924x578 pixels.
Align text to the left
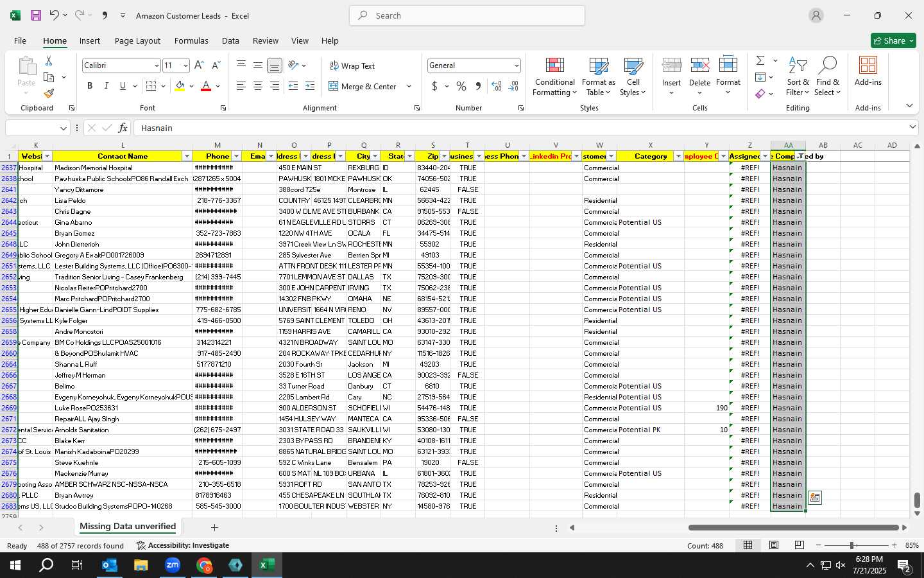pyautogui.click(x=241, y=86)
